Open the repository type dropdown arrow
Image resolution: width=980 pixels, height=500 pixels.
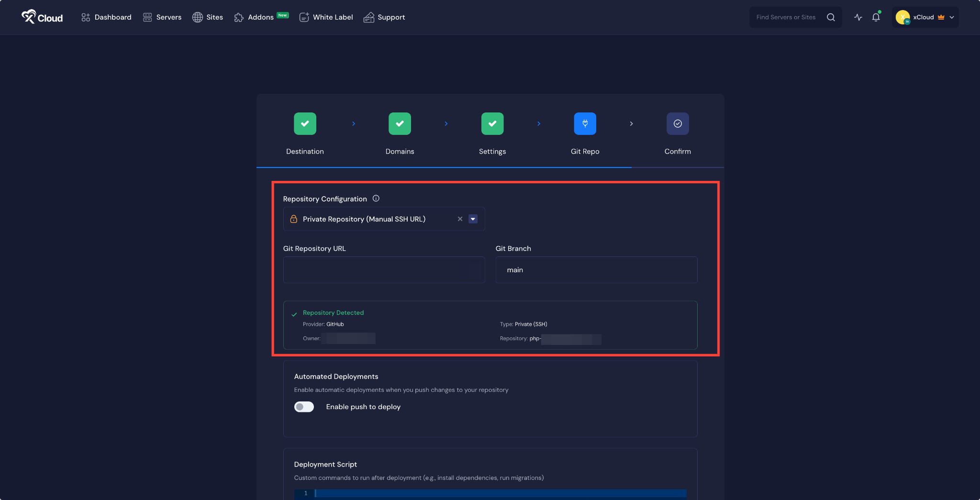(473, 219)
